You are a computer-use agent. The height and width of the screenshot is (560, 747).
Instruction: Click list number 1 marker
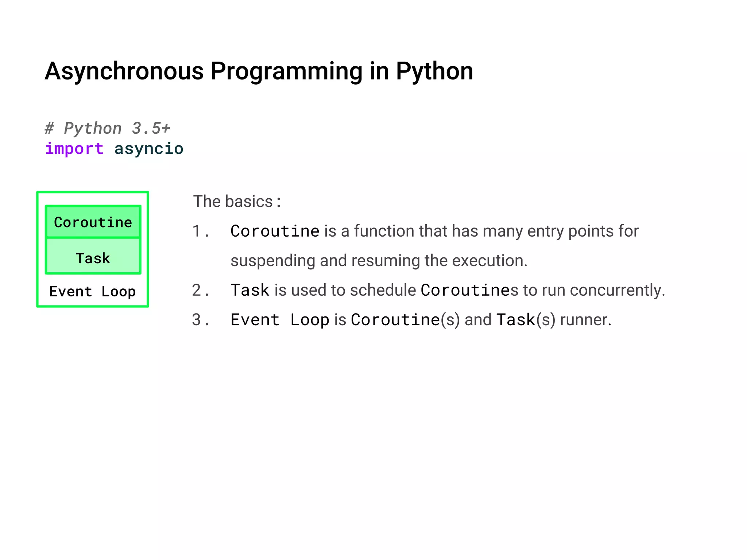(201, 231)
